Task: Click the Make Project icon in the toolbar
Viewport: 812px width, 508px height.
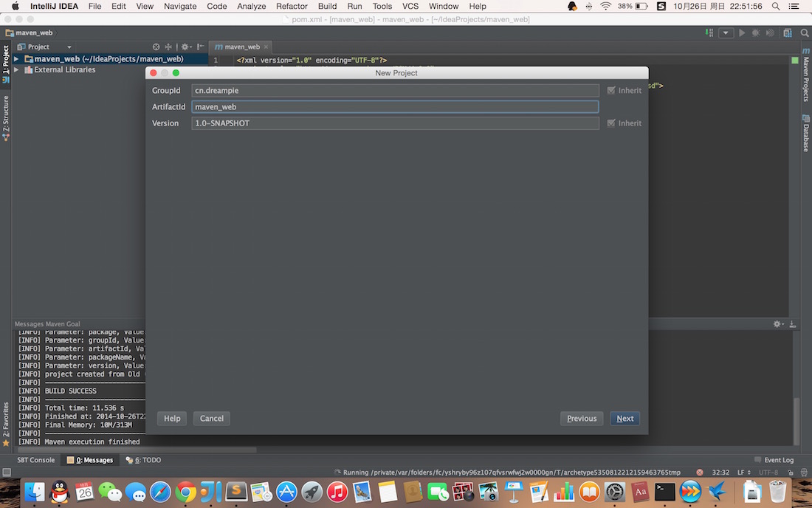Action: [x=709, y=32]
